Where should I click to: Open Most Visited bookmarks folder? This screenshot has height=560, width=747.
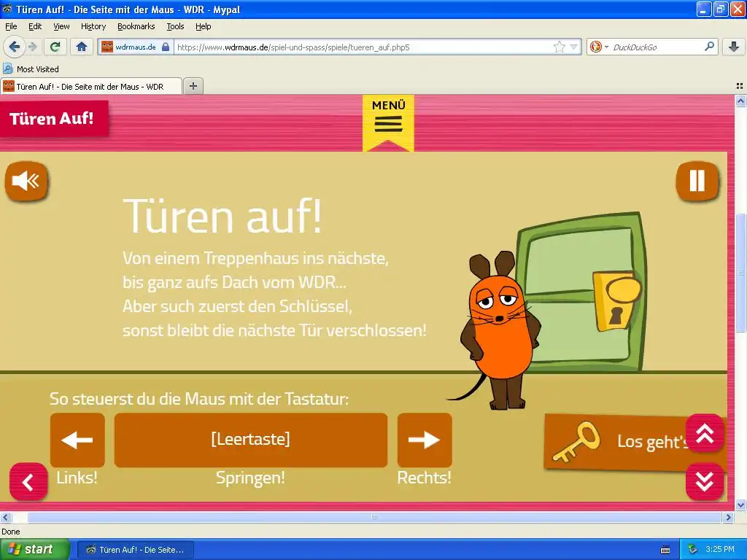31,69
